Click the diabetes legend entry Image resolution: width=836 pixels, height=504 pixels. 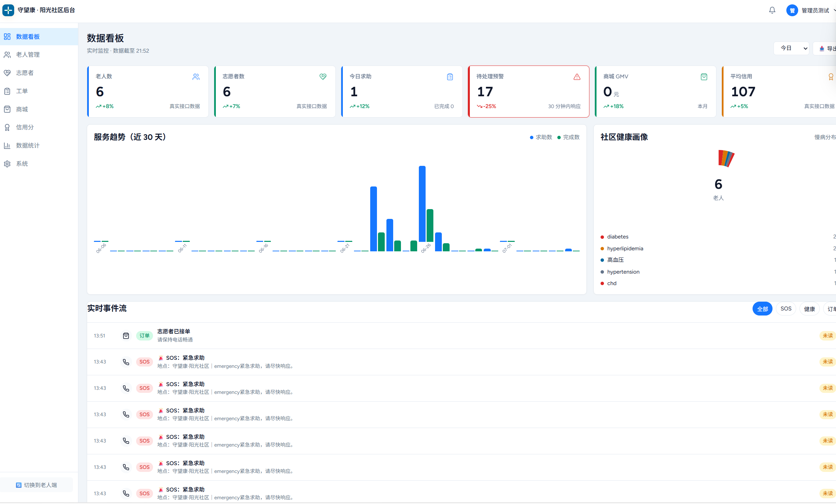(x=614, y=237)
